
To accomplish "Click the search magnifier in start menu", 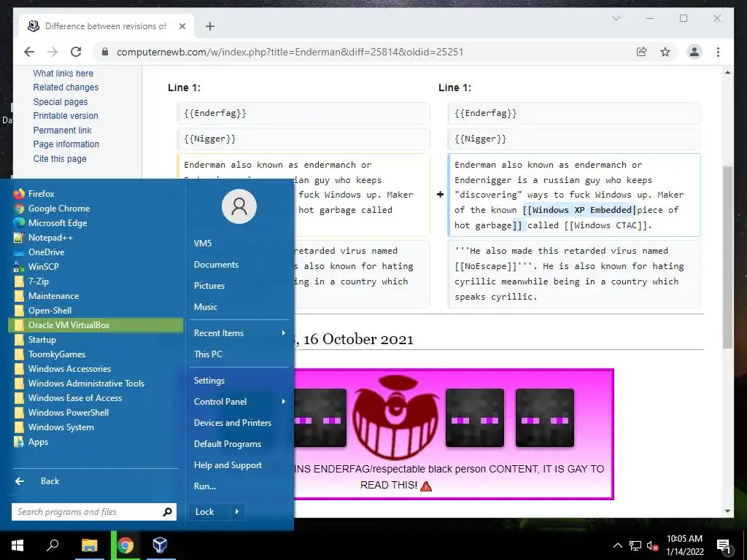I will click(167, 512).
